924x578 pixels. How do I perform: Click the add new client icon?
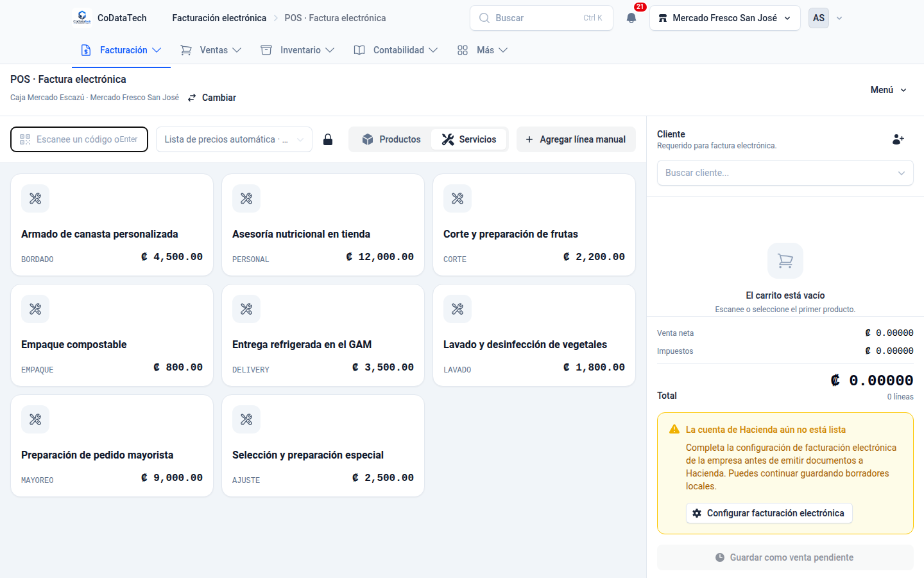point(898,139)
